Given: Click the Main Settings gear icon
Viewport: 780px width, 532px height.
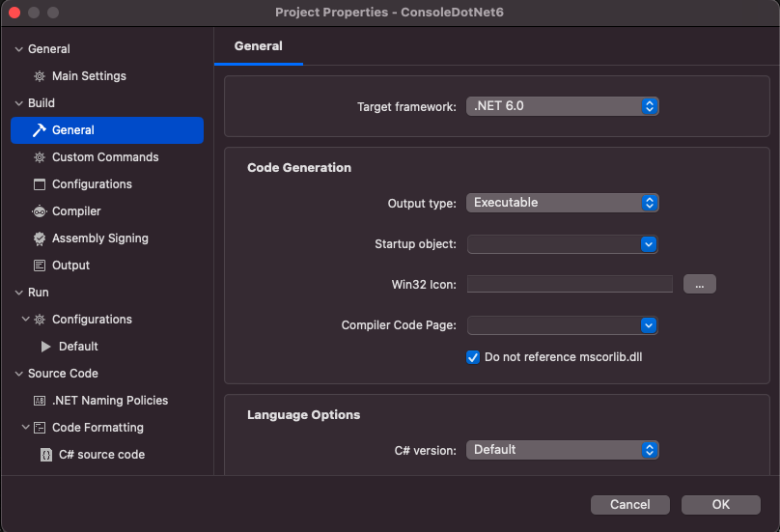Looking at the screenshot, I should coord(40,76).
